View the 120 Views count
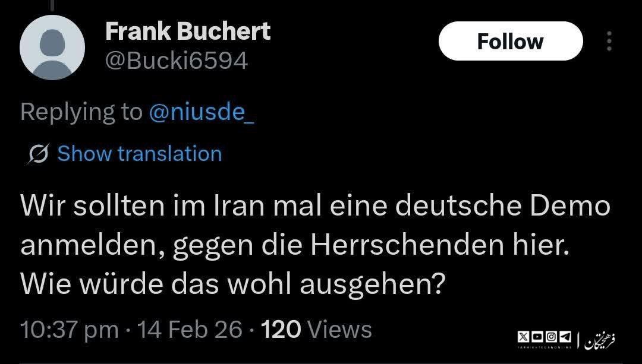 point(316,330)
